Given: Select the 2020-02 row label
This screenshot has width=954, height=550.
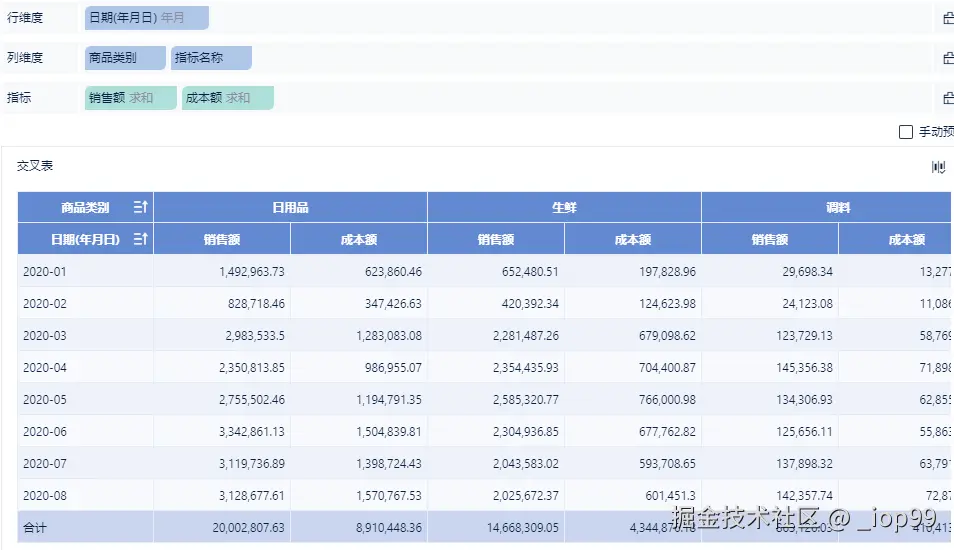Looking at the screenshot, I should tap(44, 304).
